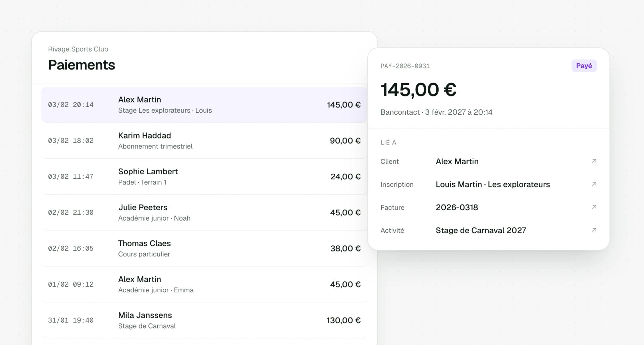Click Cours particulier description
Image resolution: width=644 pixels, height=345 pixels.
coord(144,254)
